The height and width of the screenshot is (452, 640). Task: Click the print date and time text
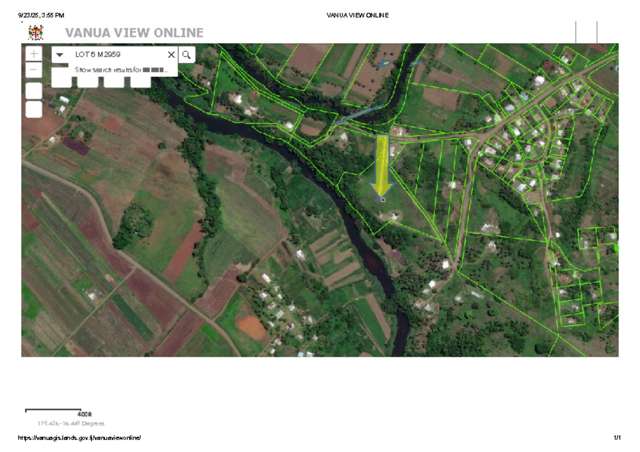tap(41, 15)
